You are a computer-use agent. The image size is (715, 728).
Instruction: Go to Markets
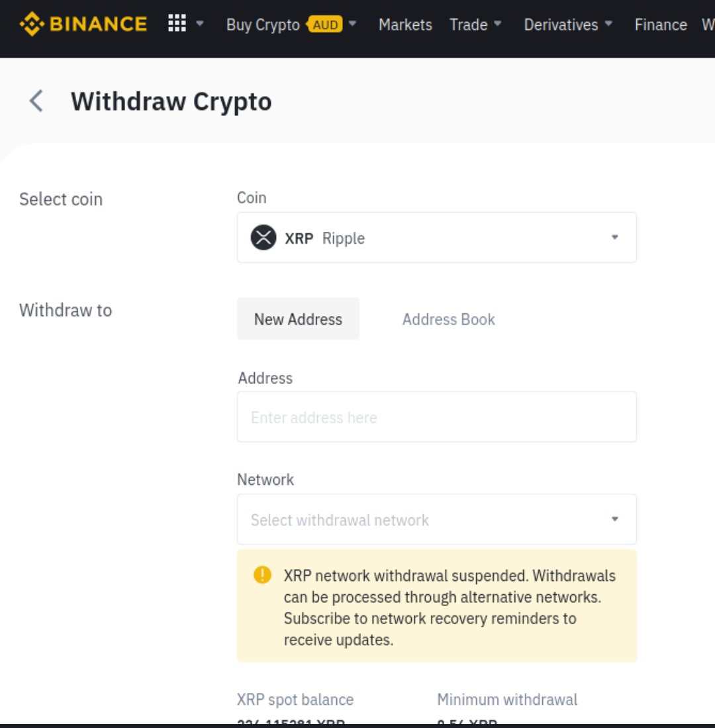(405, 25)
